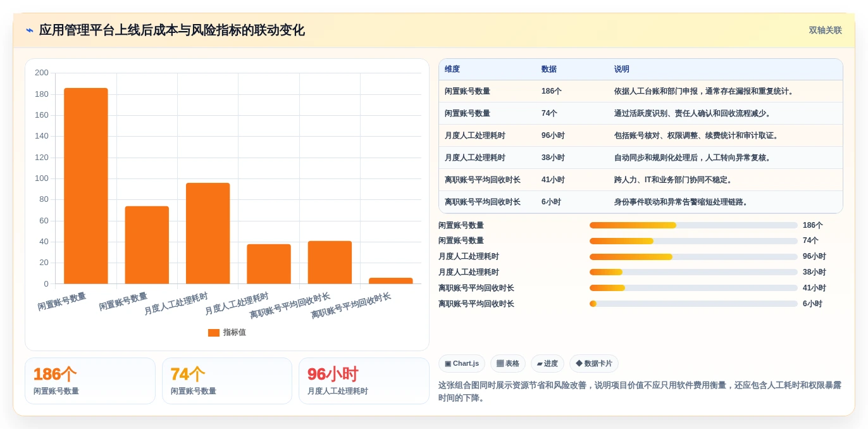Click the 96小时 cell in the table

coord(553,135)
